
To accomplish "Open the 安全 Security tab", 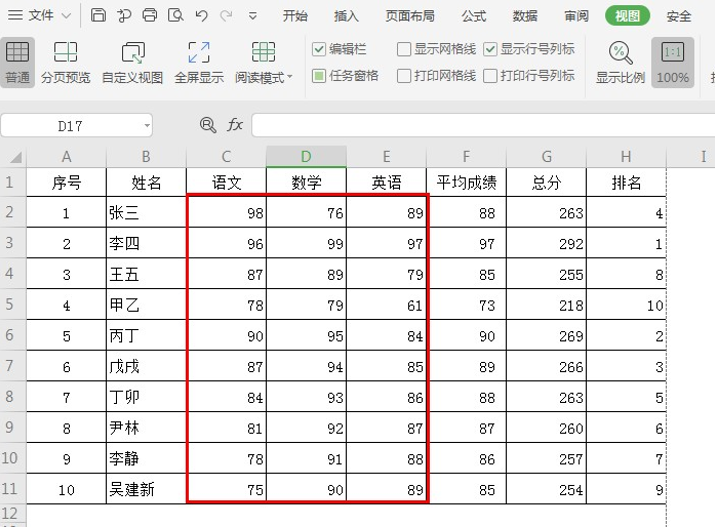I will (679, 16).
